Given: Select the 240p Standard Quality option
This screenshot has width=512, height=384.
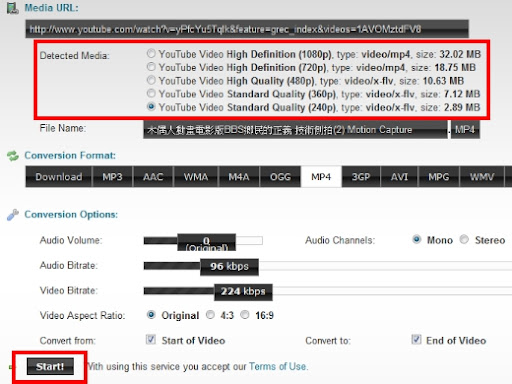Looking at the screenshot, I should [151, 107].
